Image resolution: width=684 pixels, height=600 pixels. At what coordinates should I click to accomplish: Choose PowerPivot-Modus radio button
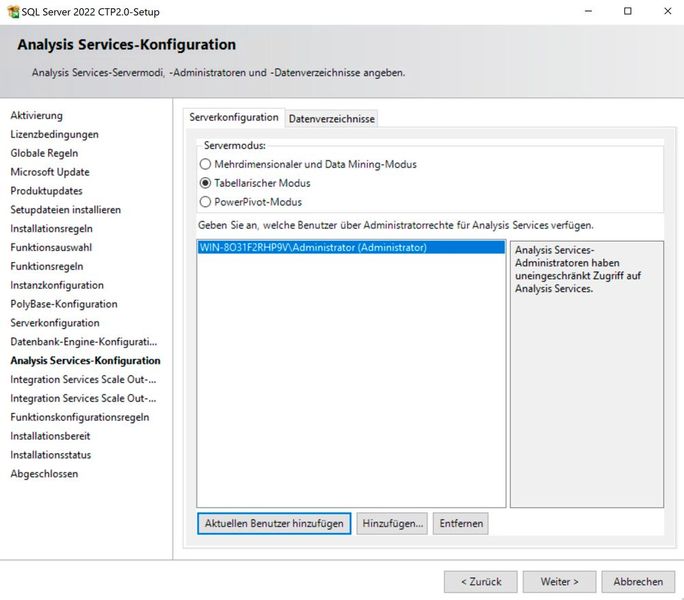pyautogui.click(x=205, y=202)
